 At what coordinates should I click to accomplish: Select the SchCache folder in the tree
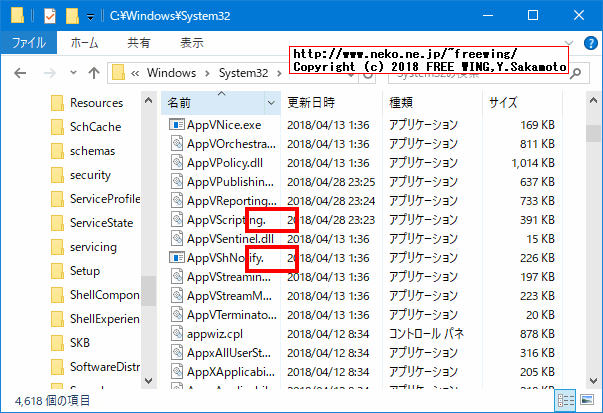coord(86,127)
